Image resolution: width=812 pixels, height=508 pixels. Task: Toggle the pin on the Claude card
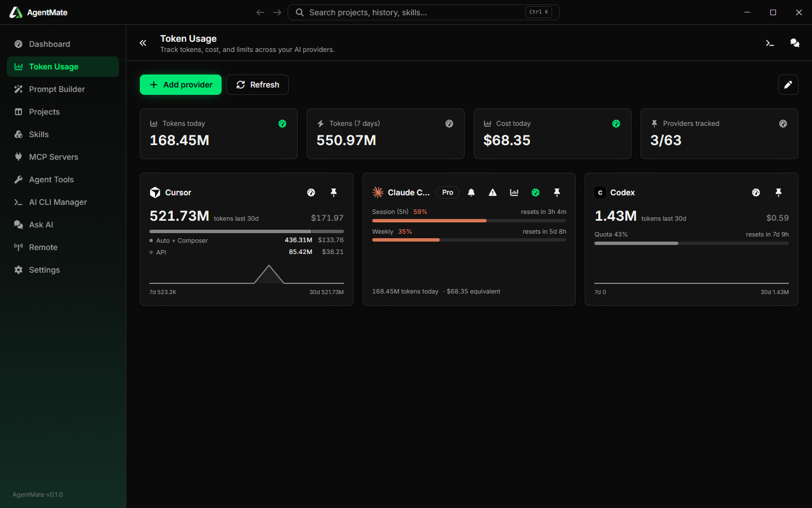(x=557, y=192)
